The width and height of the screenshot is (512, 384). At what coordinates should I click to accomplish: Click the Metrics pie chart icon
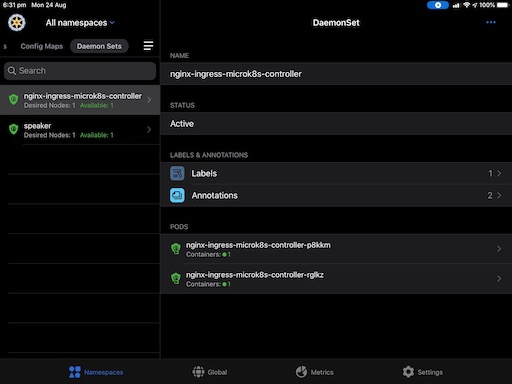(x=301, y=372)
